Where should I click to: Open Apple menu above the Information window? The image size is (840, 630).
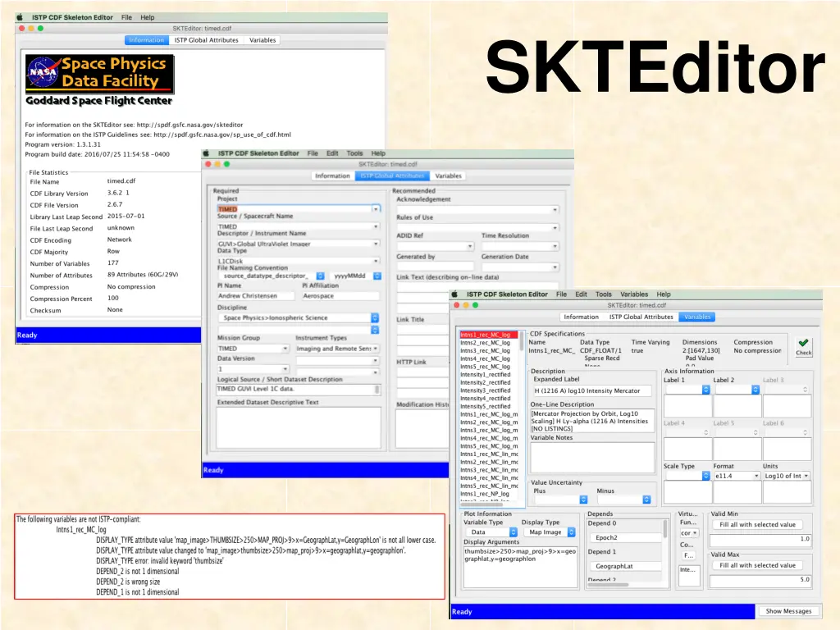[20, 17]
